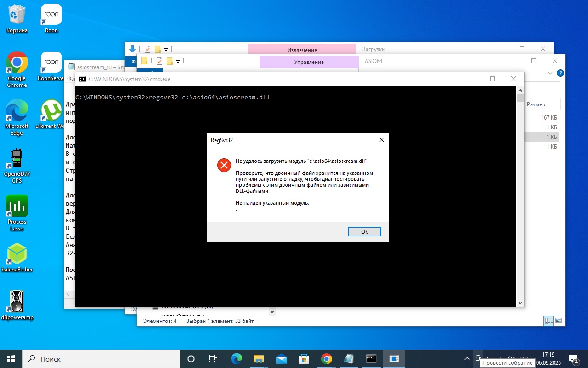Switch to large icons view in Explorer
The height and width of the screenshot is (368, 588).
click(x=559, y=321)
